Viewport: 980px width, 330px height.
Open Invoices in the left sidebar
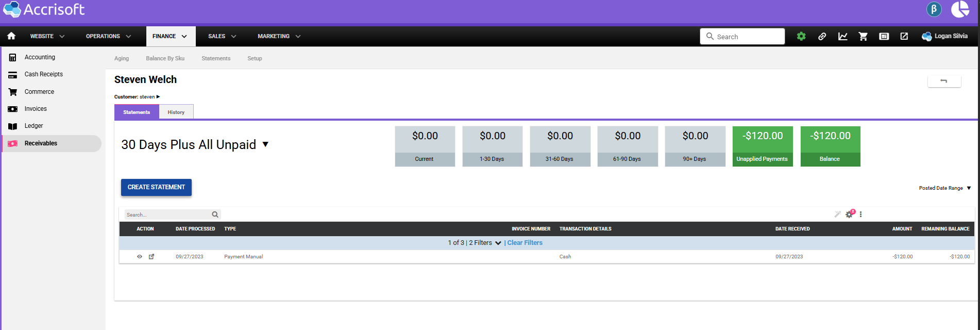tap(36, 109)
